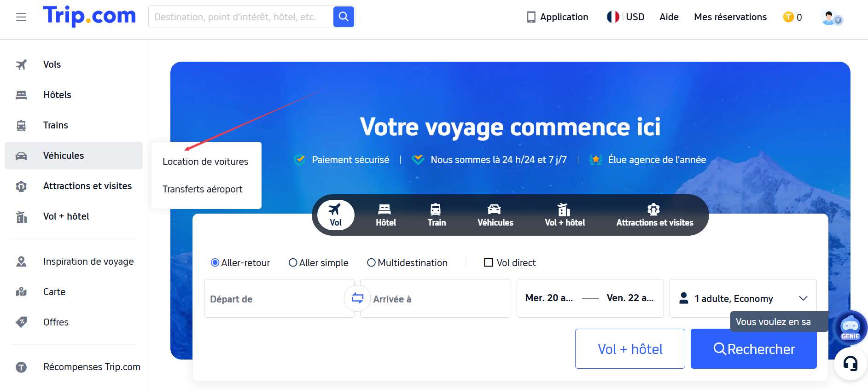Open the hamburger menu icon
The image size is (868, 389).
pyautogui.click(x=21, y=17)
